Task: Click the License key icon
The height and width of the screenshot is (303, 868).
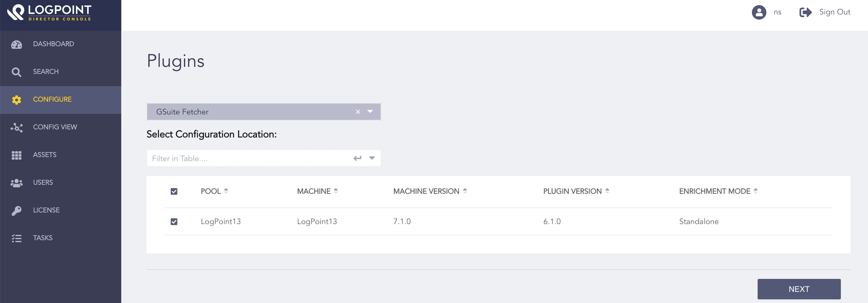Action: [x=17, y=210]
